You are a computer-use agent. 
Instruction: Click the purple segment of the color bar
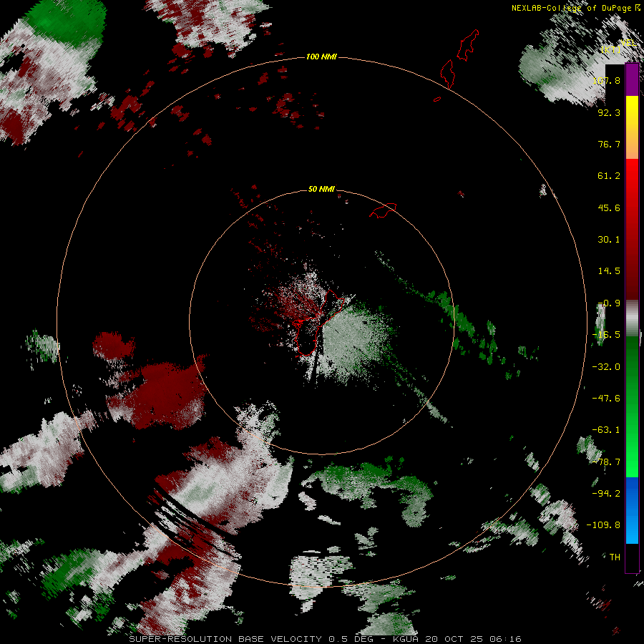pos(632,80)
